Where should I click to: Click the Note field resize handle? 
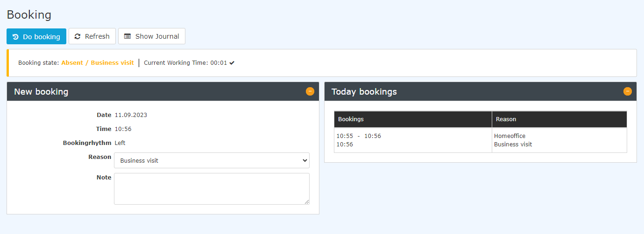[x=307, y=202]
